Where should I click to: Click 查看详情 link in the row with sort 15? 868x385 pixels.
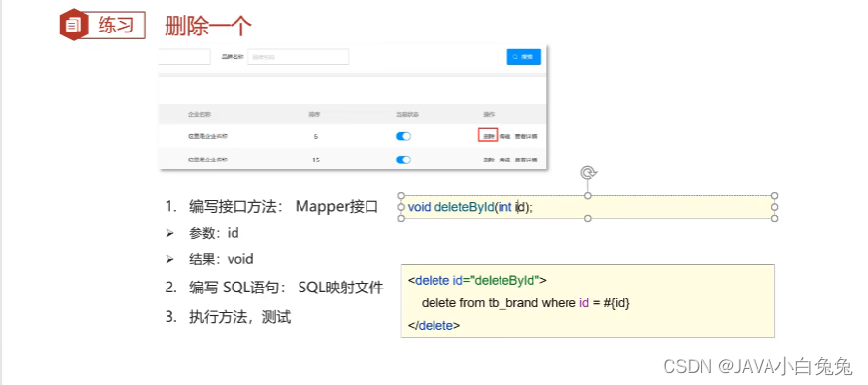(526, 160)
